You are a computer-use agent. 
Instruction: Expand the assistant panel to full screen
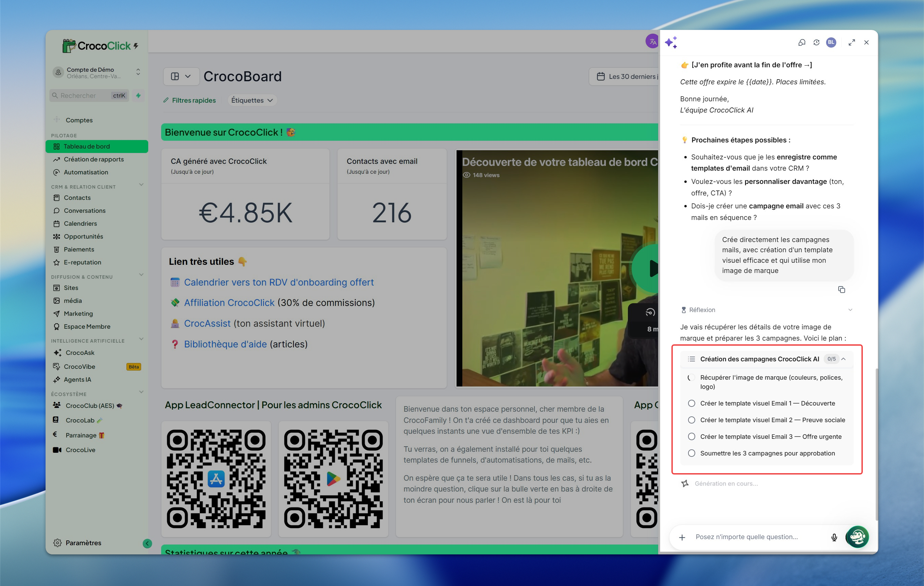[x=852, y=42]
